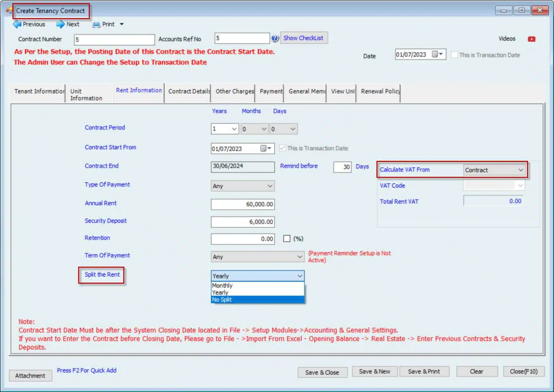Click the Annual Rent input field
This screenshot has height=392, width=554.
pos(243,204)
